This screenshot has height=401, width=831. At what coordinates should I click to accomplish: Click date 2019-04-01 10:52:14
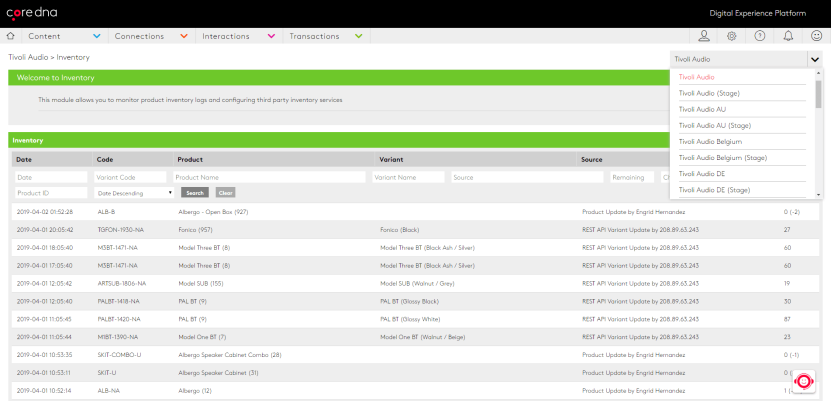(x=45, y=391)
